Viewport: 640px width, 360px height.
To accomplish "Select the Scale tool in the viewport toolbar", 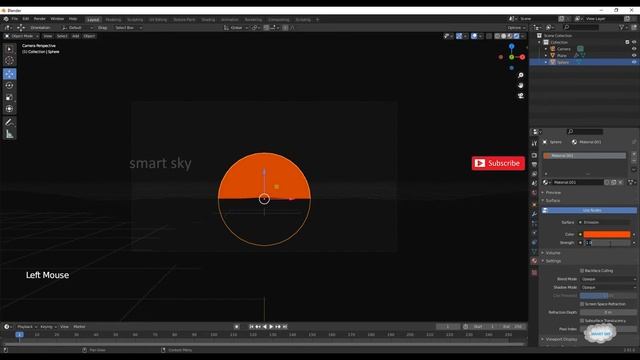I will [9, 97].
